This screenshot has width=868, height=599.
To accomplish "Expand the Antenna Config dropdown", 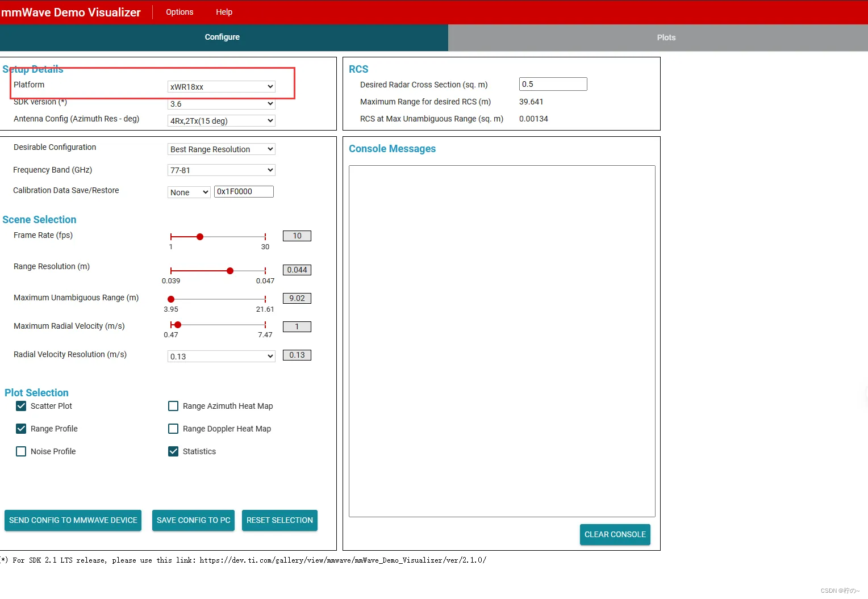I will 222,121.
